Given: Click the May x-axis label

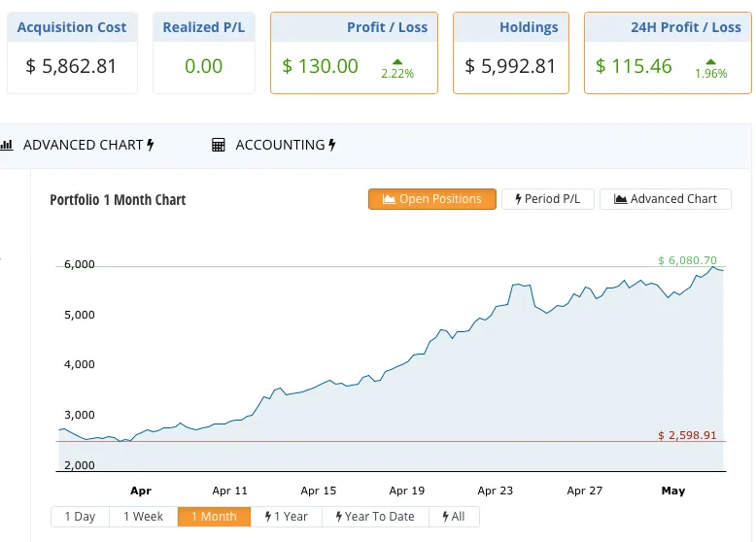Looking at the screenshot, I should click(x=673, y=491).
